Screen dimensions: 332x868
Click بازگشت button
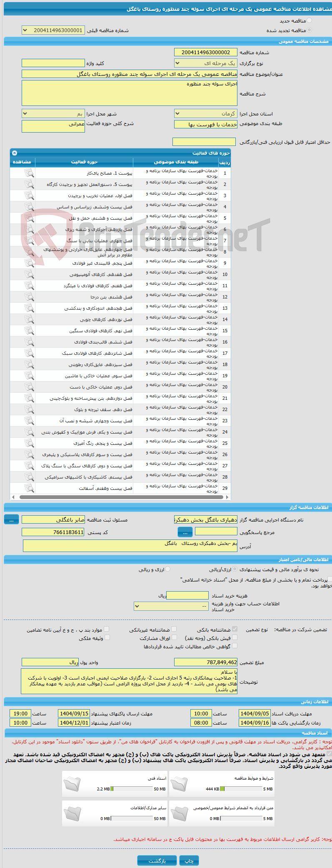click(157, 860)
